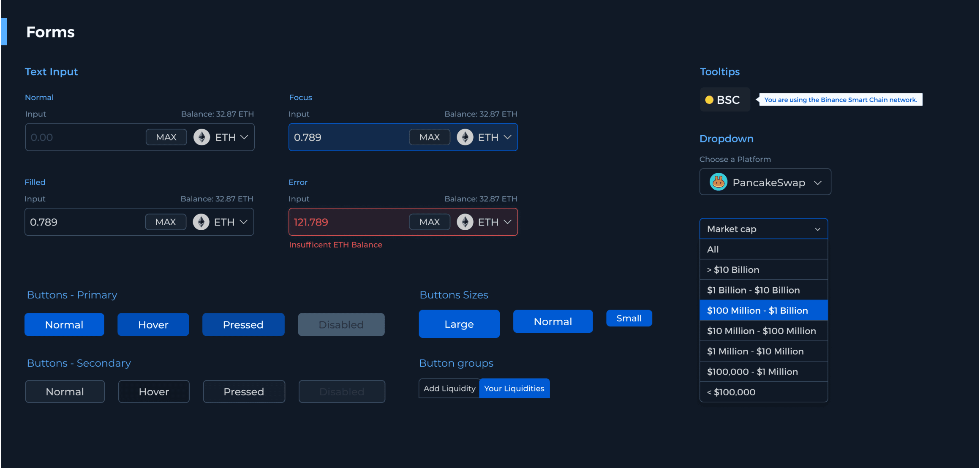Switch to the Add Liquidity option
Viewport: 980px width, 468px height.
point(449,388)
